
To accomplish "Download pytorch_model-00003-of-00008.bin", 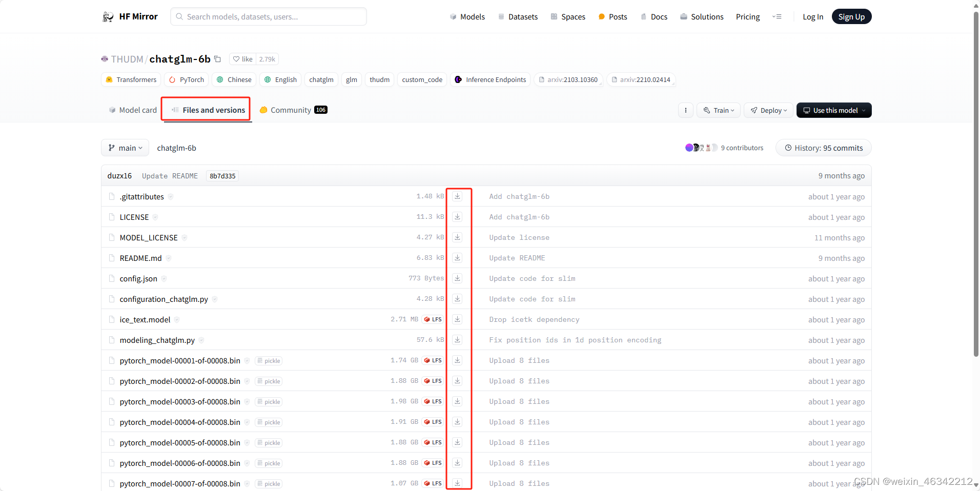I will [x=457, y=401].
